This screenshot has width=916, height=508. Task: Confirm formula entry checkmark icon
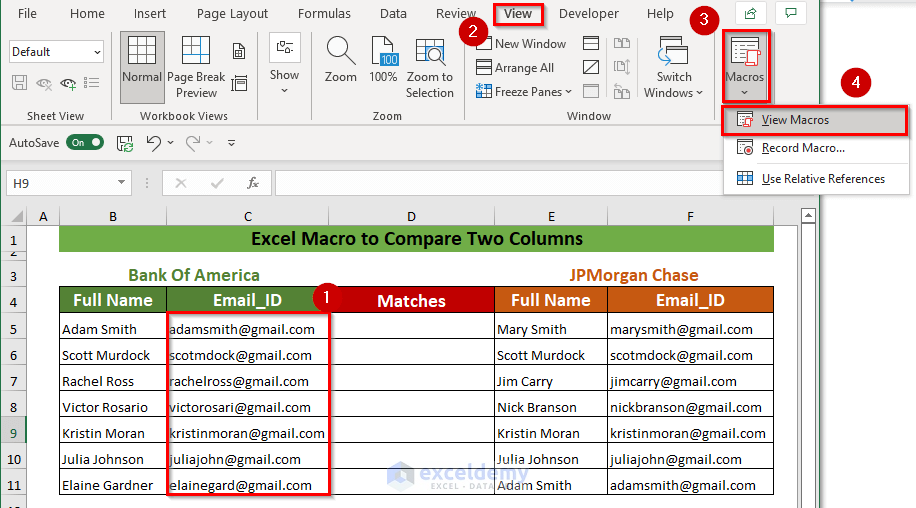point(217,183)
